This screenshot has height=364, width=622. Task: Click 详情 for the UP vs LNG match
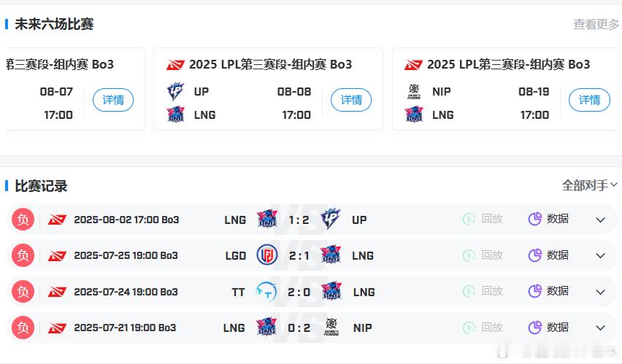(x=351, y=100)
